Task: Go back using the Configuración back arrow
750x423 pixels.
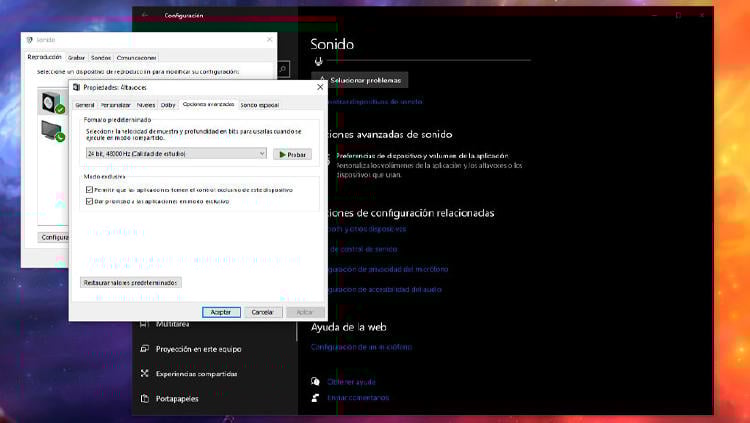Action: 145,15
